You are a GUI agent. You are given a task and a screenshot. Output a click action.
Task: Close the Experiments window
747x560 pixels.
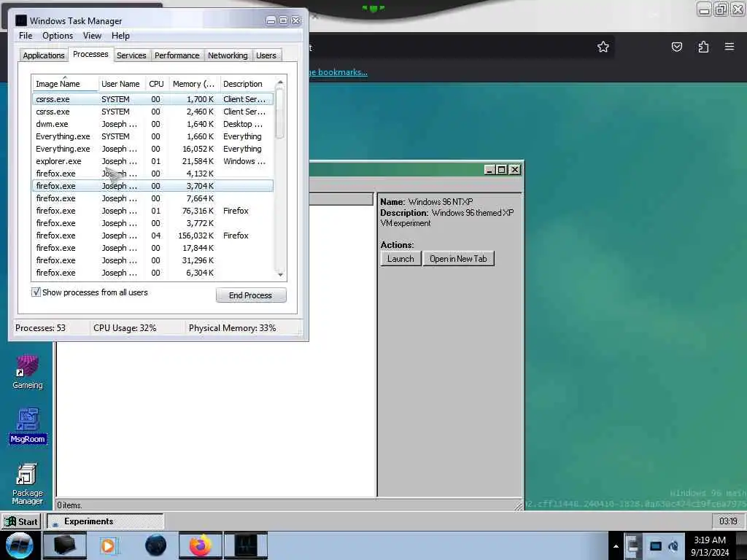[x=515, y=169]
